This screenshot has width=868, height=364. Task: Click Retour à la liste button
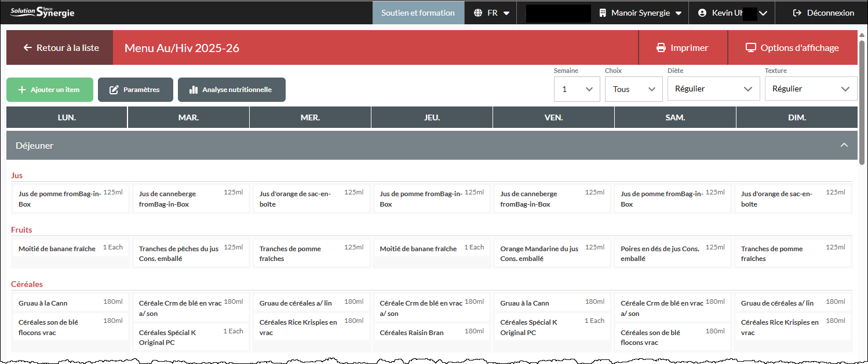(60, 48)
